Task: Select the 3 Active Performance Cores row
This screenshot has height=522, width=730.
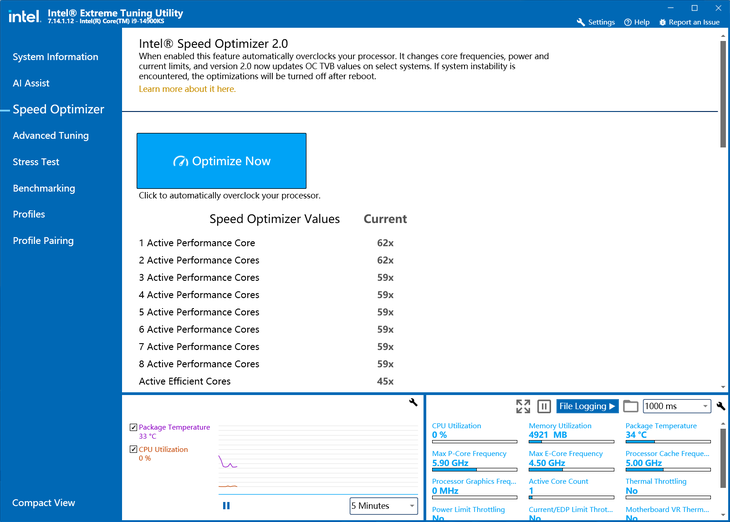Action: point(266,277)
